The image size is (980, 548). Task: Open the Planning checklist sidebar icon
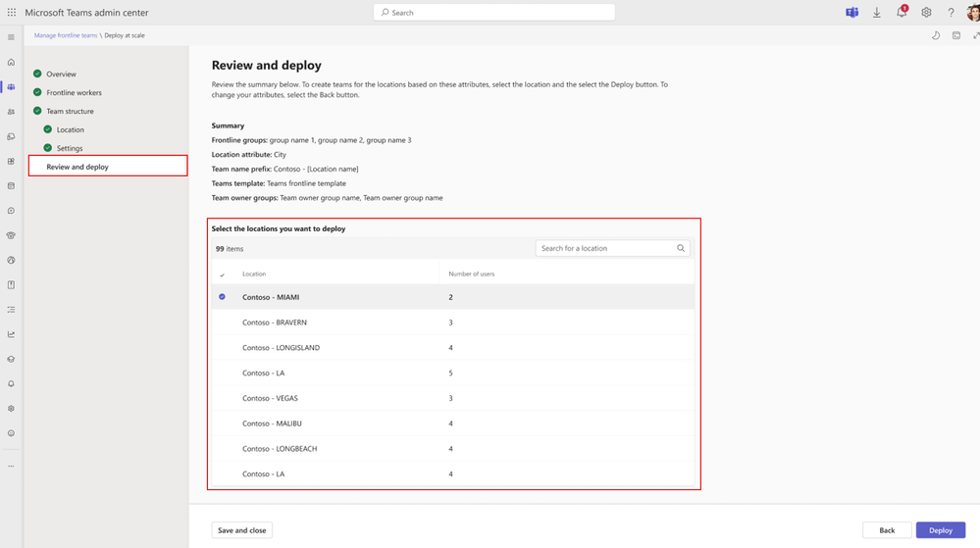pos(11,310)
